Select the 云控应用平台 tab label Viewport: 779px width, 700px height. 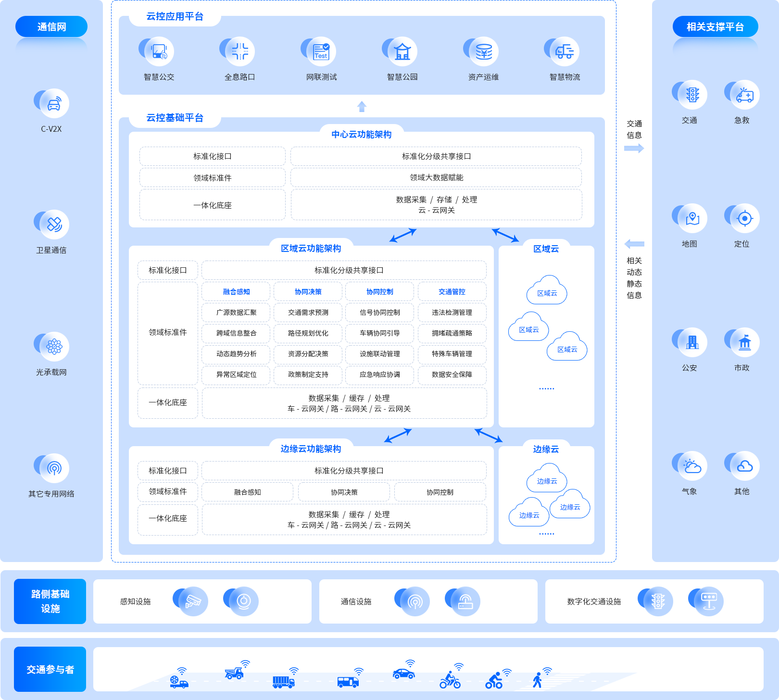tap(175, 16)
